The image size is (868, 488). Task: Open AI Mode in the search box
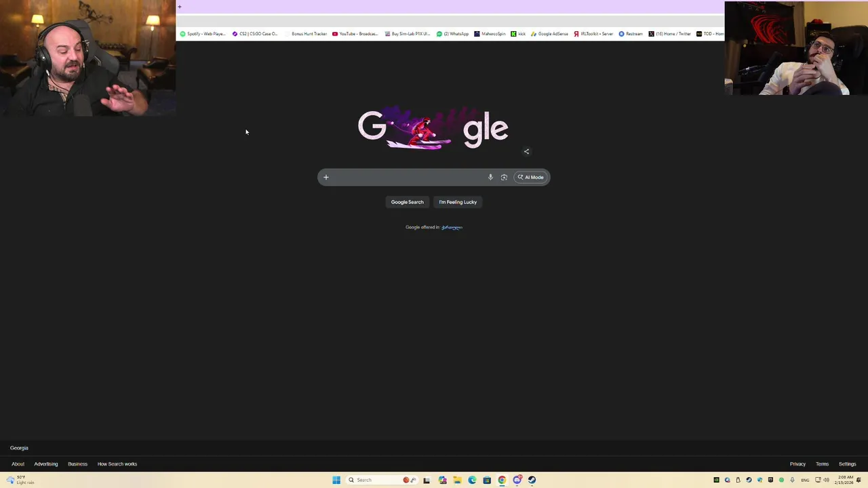coord(531,178)
